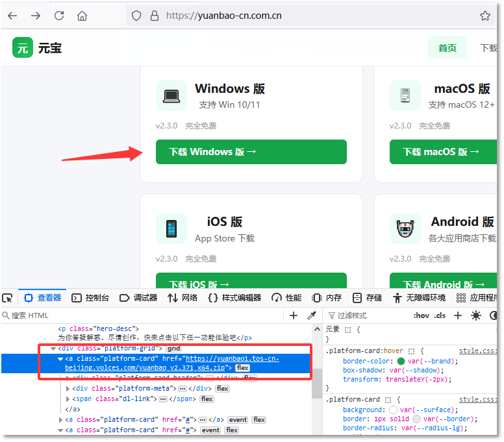Open the 存储 storage tab
The width and height of the screenshot is (504, 442).
(367, 298)
